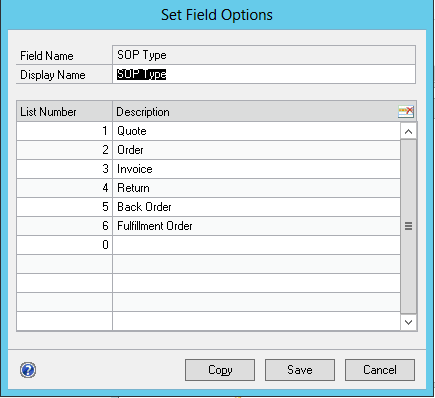Click the Save button
Screen dimensions: 435x398
click(x=300, y=370)
